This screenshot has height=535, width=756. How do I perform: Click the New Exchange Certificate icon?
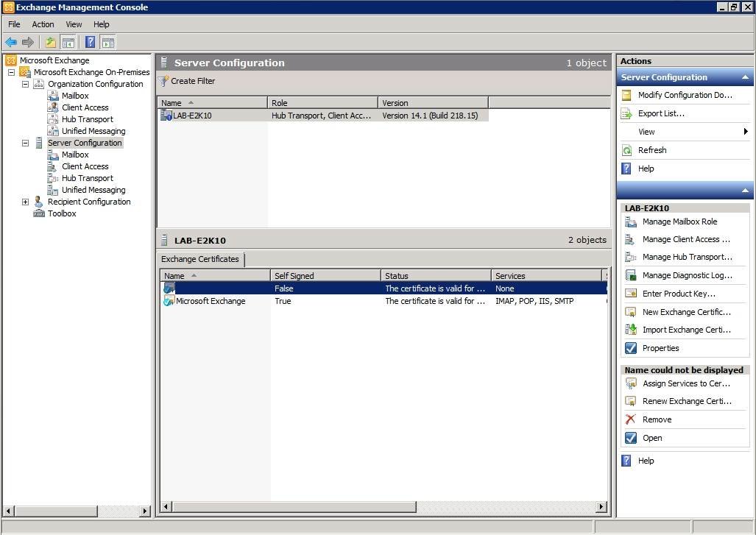(x=631, y=312)
